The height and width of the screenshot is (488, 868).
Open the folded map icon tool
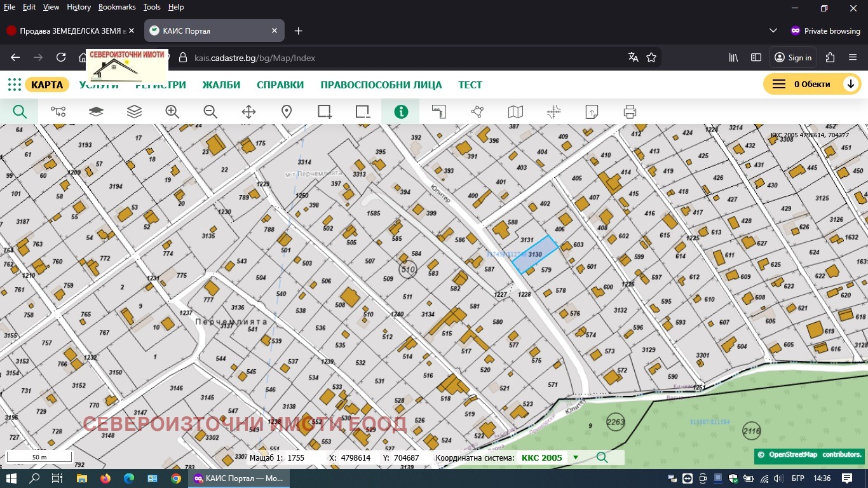515,112
